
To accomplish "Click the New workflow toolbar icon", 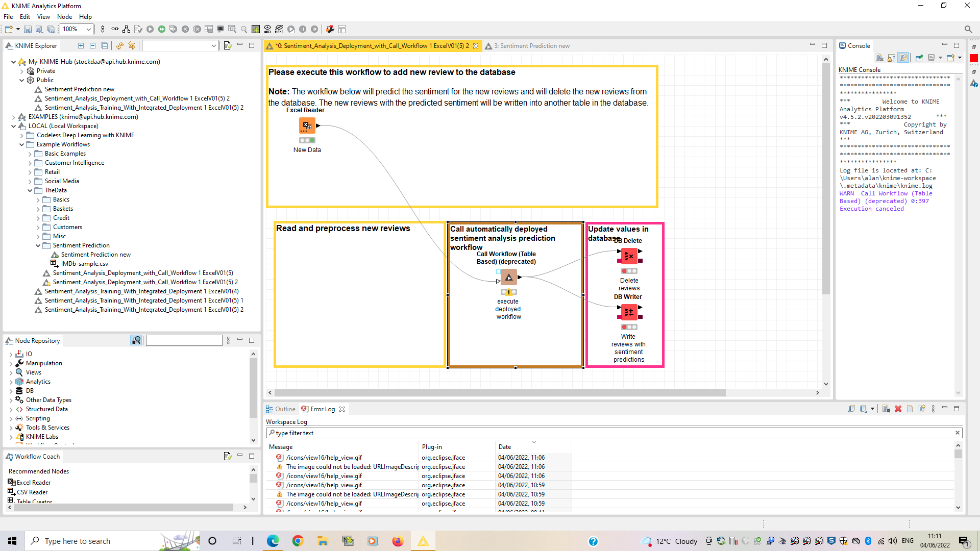I will click(x=9, y=29).
